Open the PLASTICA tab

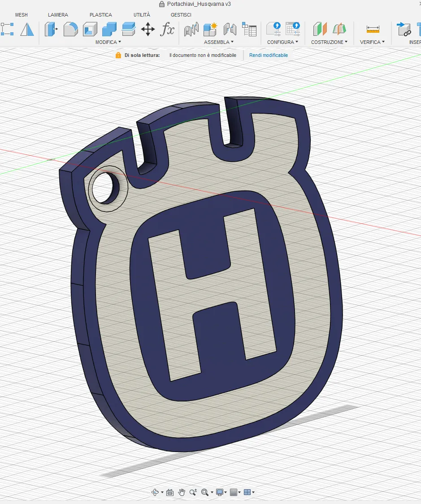pos(101,15)
